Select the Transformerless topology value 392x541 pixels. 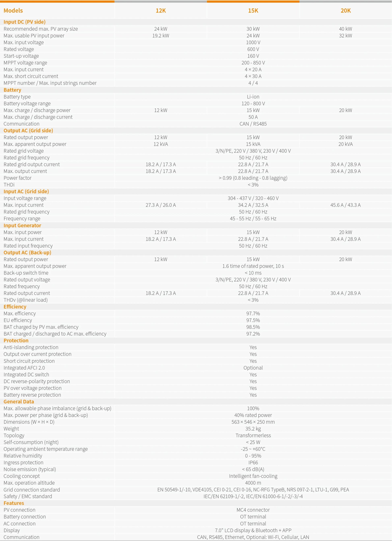[x=253, y=435]
